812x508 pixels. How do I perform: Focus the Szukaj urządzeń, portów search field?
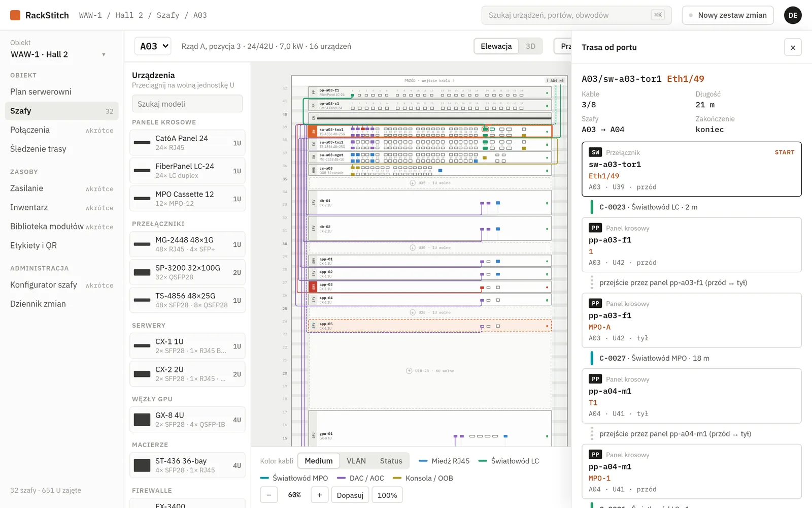[577, 15]
